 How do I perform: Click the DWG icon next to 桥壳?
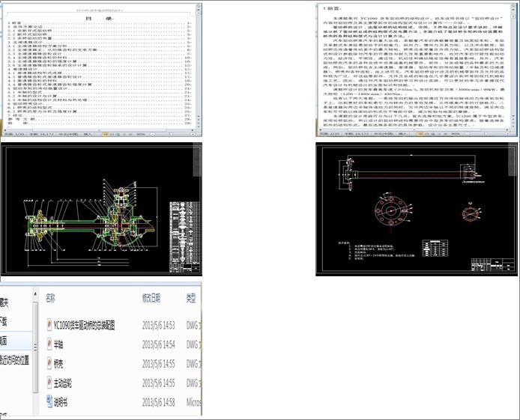click(49, 363)
